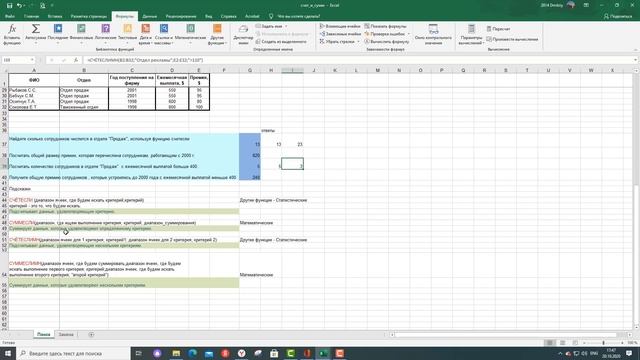The width and height of the screenshot is (640, 360).
Task: Click Trace Precedents
Action: coord(340,26)
